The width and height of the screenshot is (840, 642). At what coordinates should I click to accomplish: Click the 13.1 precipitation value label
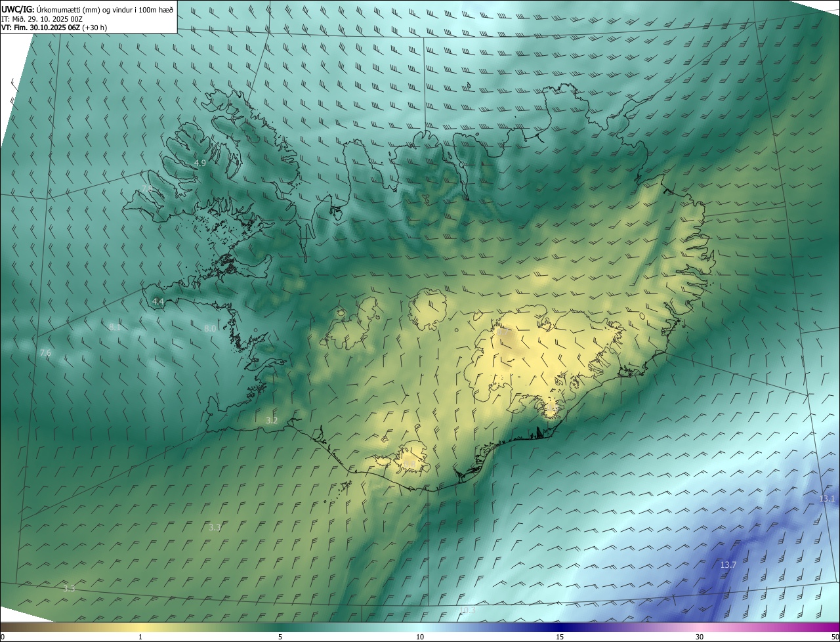click(x=827, y=499)
